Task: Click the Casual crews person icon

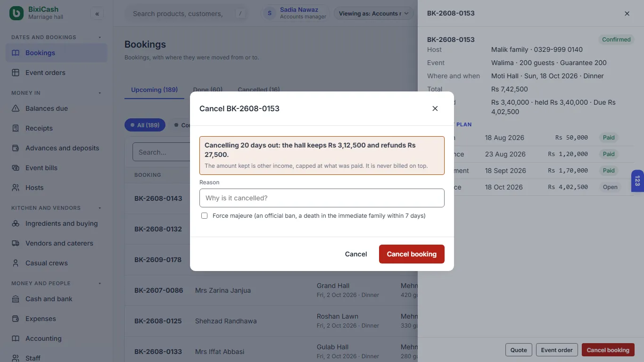Action: click(x=16, y=263)
